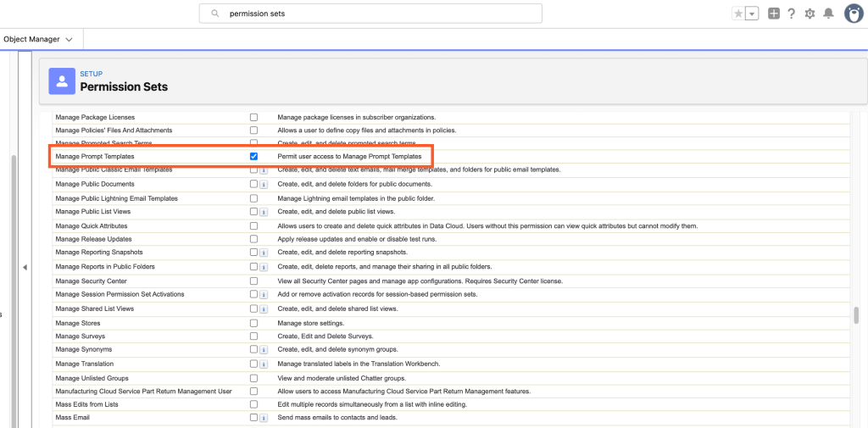The image size is (868, 428).
Task: Enable the Manage Unlisted Groups checkbox
Action: pos(253,378)
